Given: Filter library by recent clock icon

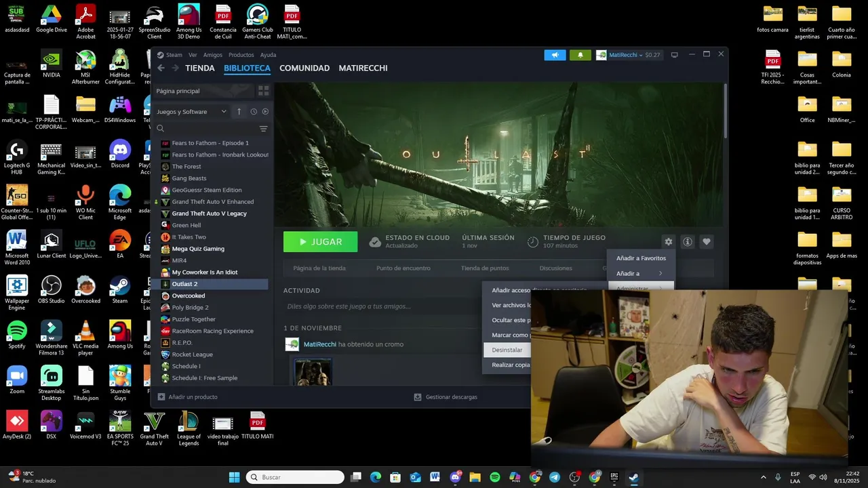Looking at the screenshot, I should tap(254, 112).
